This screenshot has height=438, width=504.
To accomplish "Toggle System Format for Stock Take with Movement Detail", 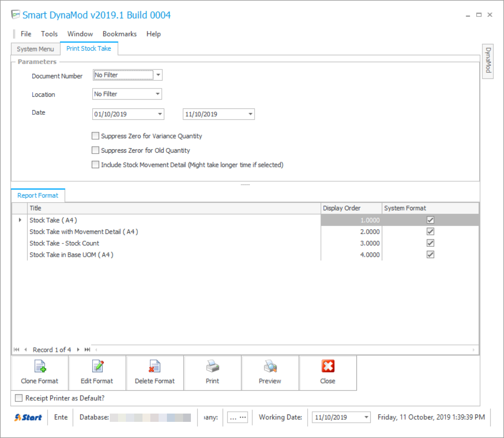I will (x=430, y=232).
